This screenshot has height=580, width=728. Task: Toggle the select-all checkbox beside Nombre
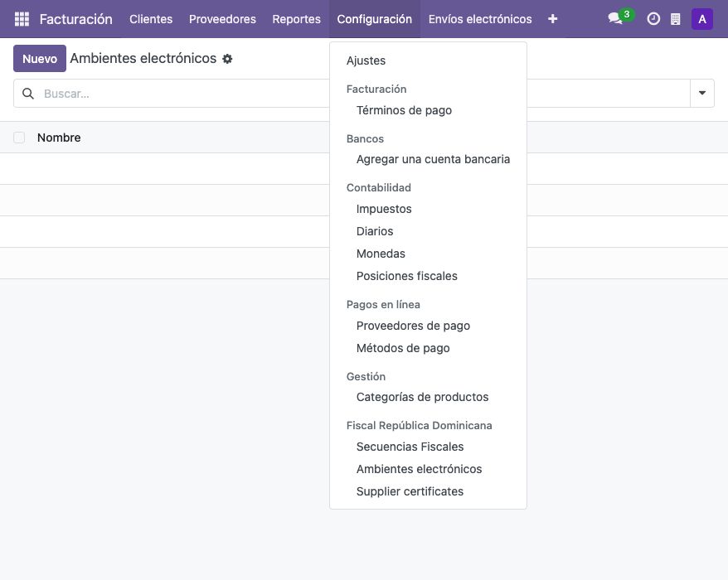click(19, 138)
